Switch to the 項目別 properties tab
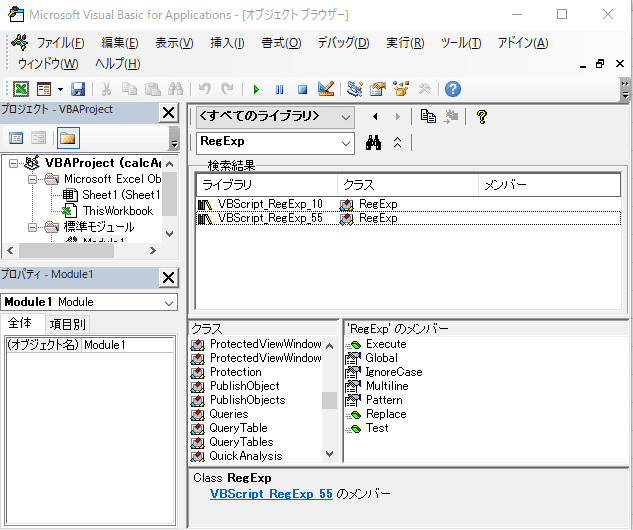 67,324
